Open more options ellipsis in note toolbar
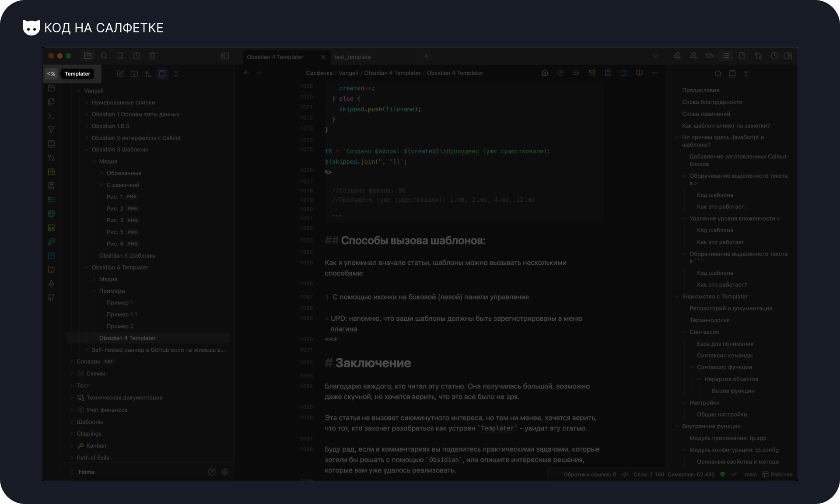This screenshot has width=840, height=504. (655, 73)
